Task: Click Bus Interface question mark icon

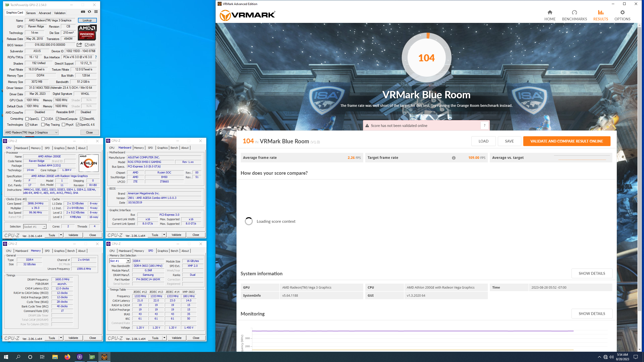Action: 96,57
